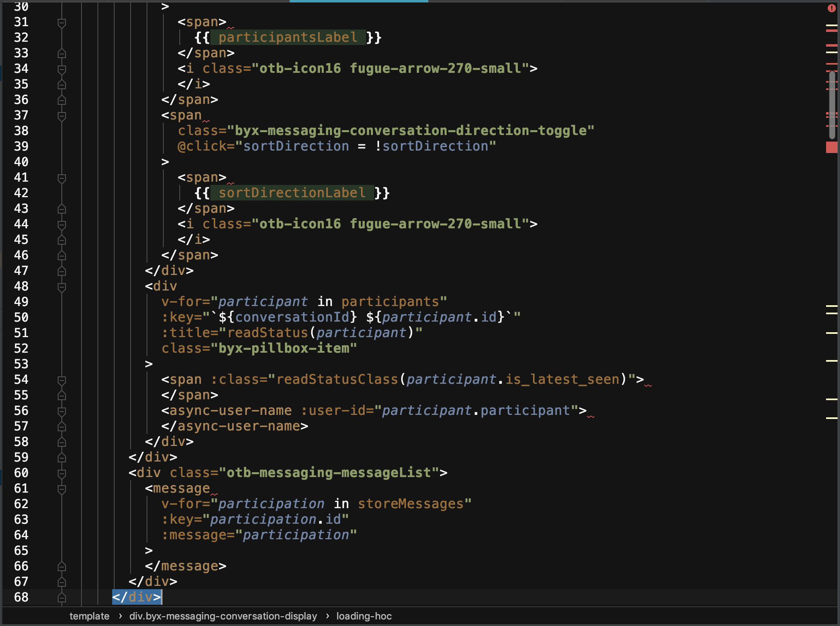Toggle the fold marker at line 54
840x626 pixels.
click(62, 380)
